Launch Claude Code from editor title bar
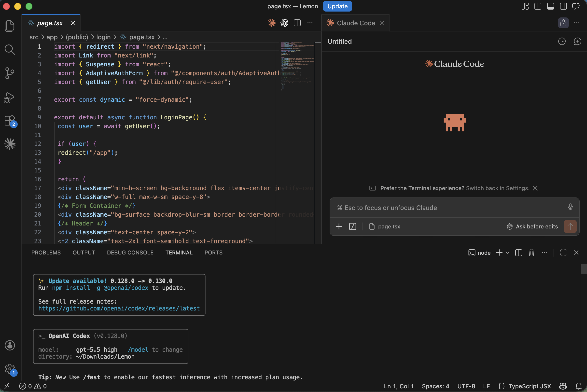Screen dimensions: 587x392 coord(271,23)
